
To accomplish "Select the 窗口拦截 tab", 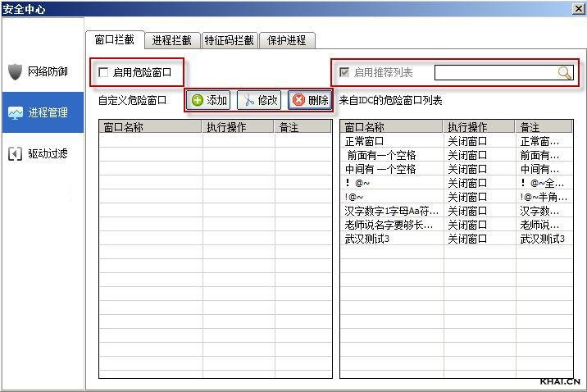I will tap(115, 39).
